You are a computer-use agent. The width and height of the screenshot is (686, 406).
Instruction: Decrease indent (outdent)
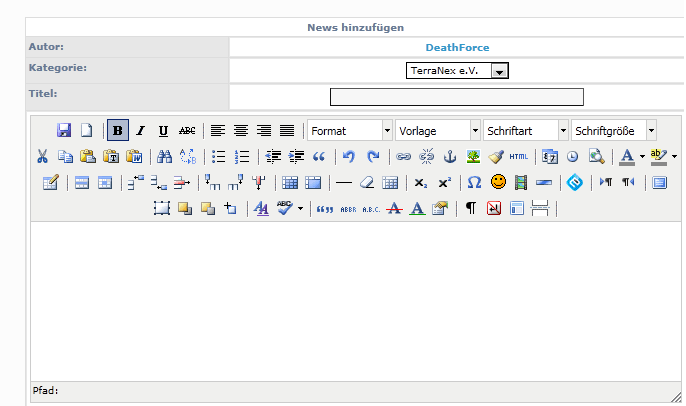[273, 156]
